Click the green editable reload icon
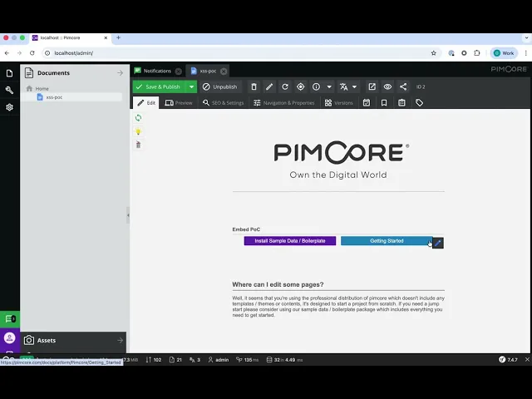Viewport: 532px width, 399px height. pos(138,118)
